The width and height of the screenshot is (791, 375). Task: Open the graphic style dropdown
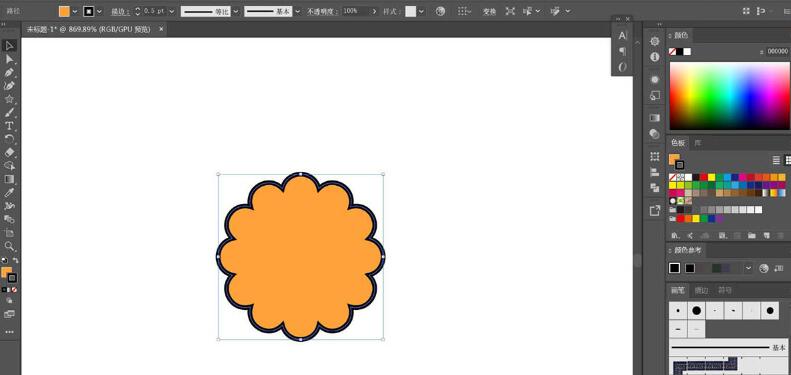pos(422,11)
